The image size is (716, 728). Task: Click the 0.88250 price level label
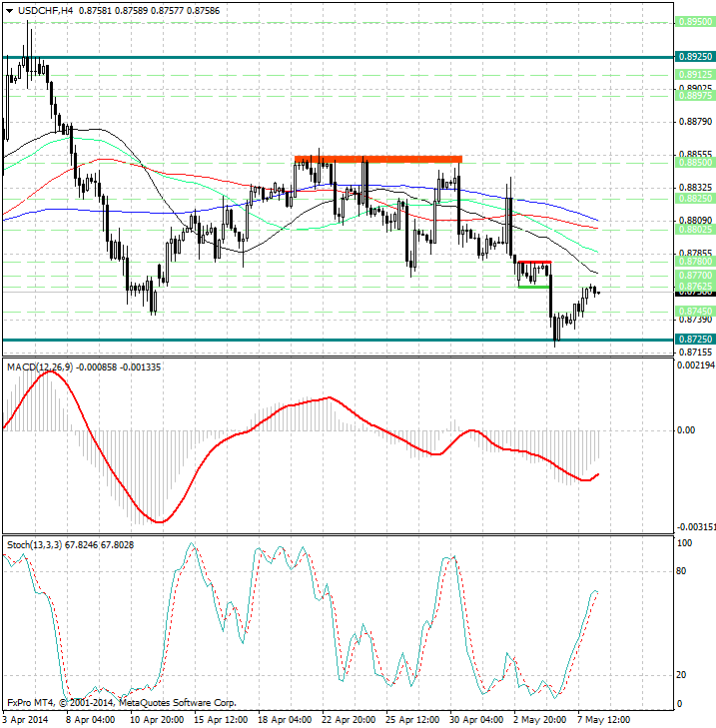pyautogui.click(x=696, y=199)
